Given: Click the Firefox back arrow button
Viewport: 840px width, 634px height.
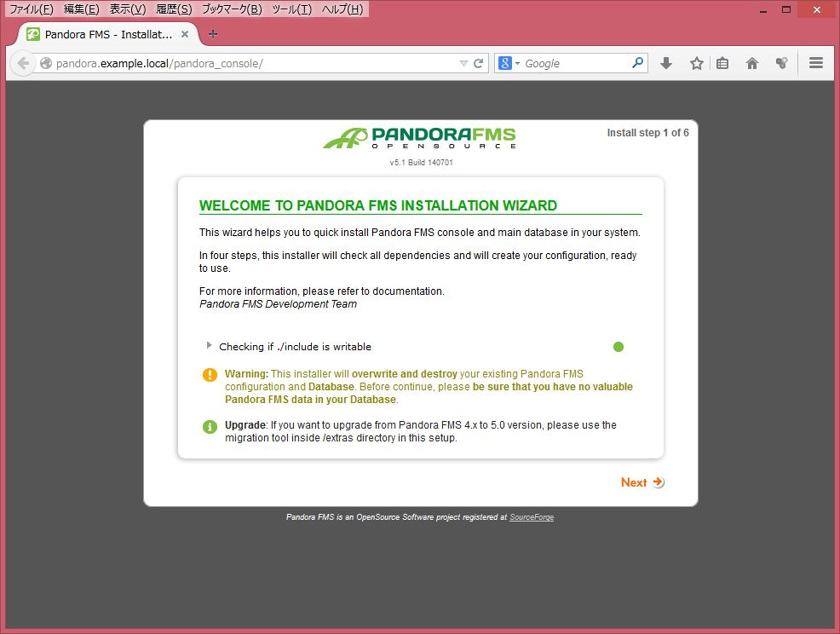Looking at the screenshot, I should click(x=22, y=63).
